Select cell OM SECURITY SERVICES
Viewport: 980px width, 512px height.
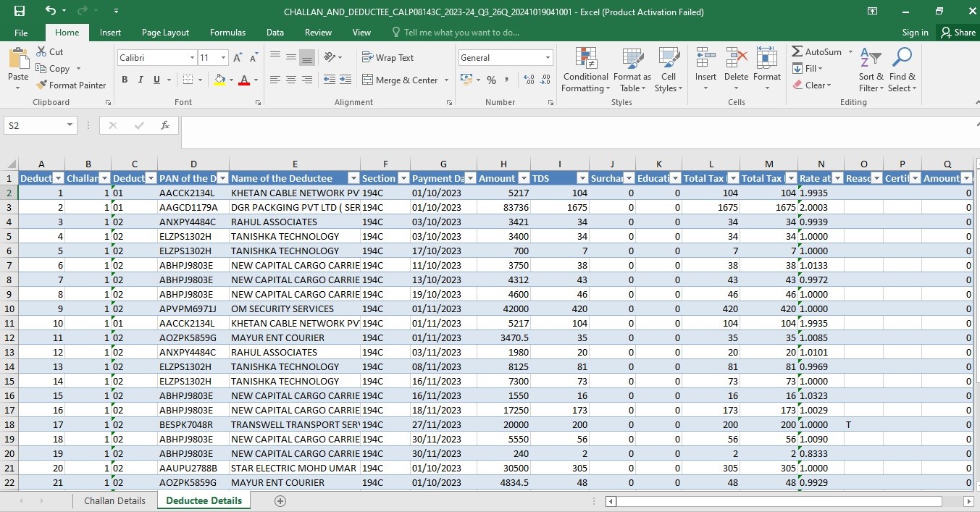[x=295, y=309]
